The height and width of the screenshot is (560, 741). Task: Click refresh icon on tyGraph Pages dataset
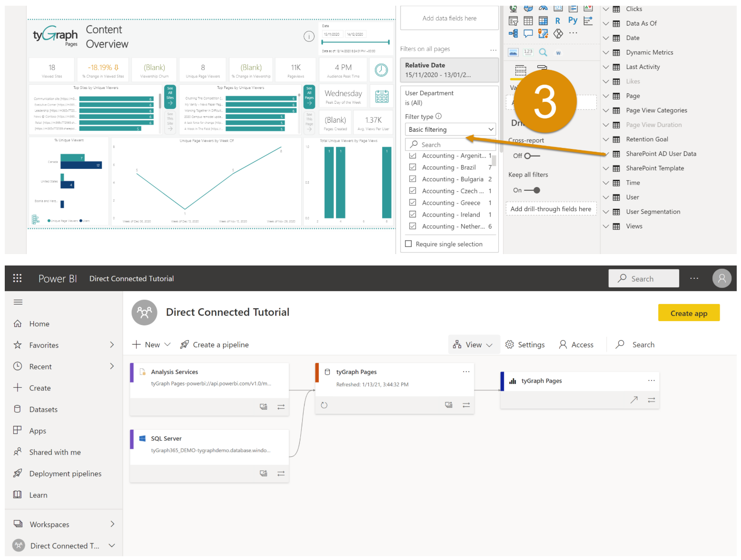324,405
